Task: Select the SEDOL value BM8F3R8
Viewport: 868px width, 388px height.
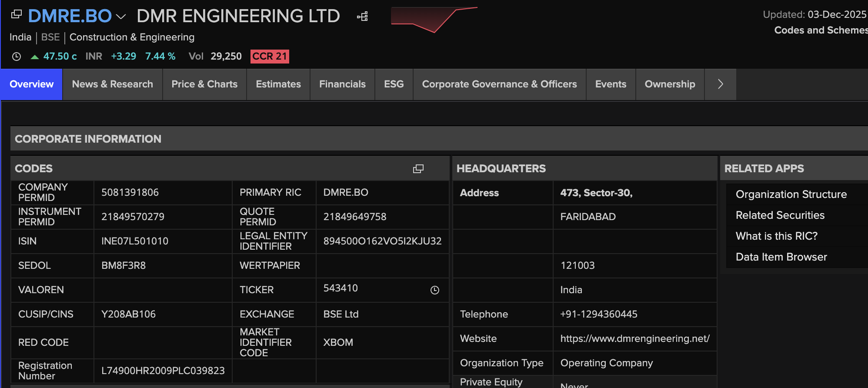Action: pos(124,266)
